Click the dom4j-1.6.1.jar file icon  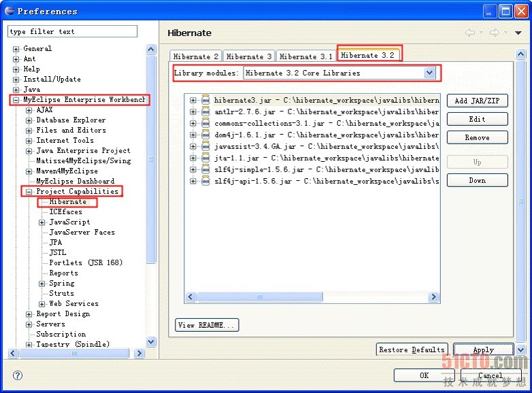(x=205, y=135)
